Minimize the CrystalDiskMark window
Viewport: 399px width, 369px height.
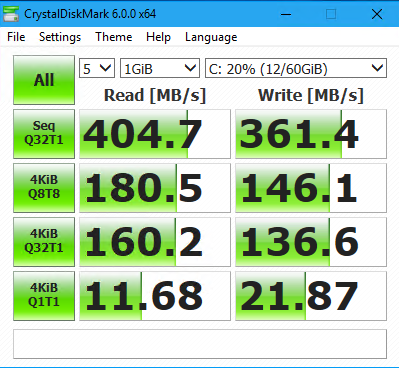[286, 14]
